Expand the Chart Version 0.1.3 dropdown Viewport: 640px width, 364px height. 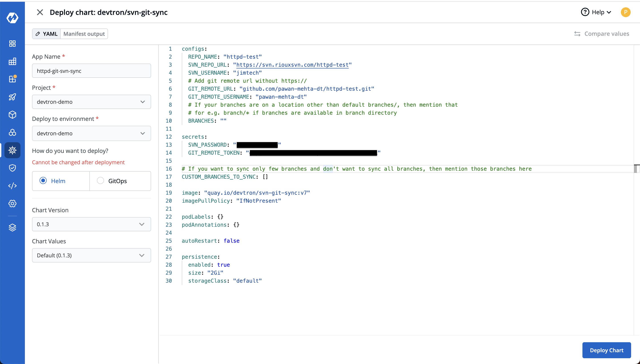(x=91, y=224)
